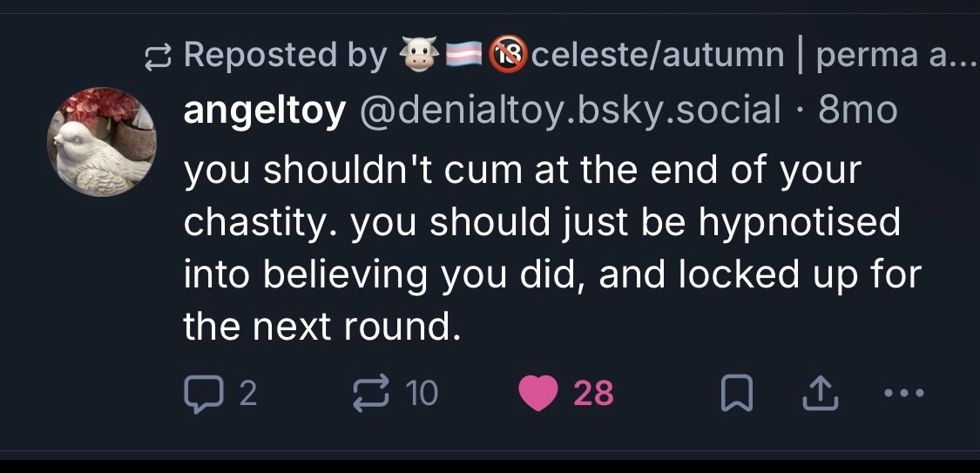This screenshot has height=473, width=980.
Task: Unlike the post via the pink heart
Action: 537,395
